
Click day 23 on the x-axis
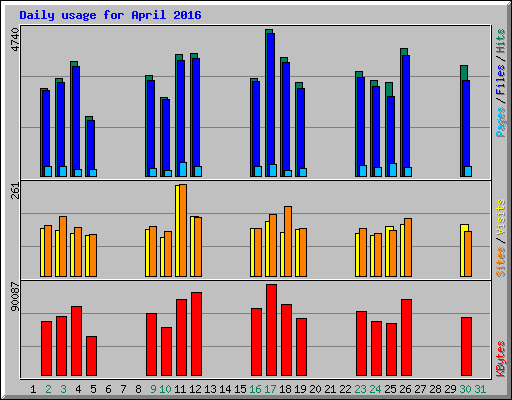click(360, 389)
